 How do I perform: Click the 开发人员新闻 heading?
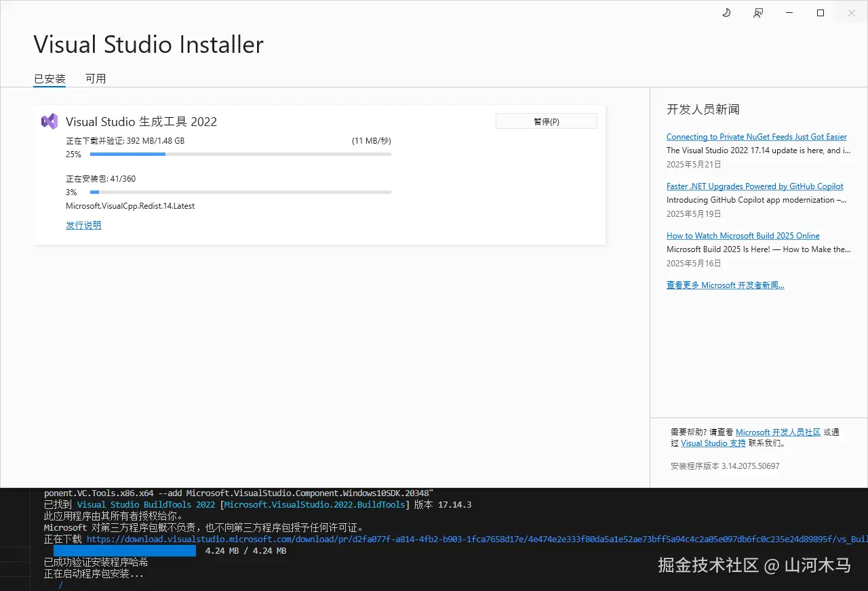[x=703, y=109]
